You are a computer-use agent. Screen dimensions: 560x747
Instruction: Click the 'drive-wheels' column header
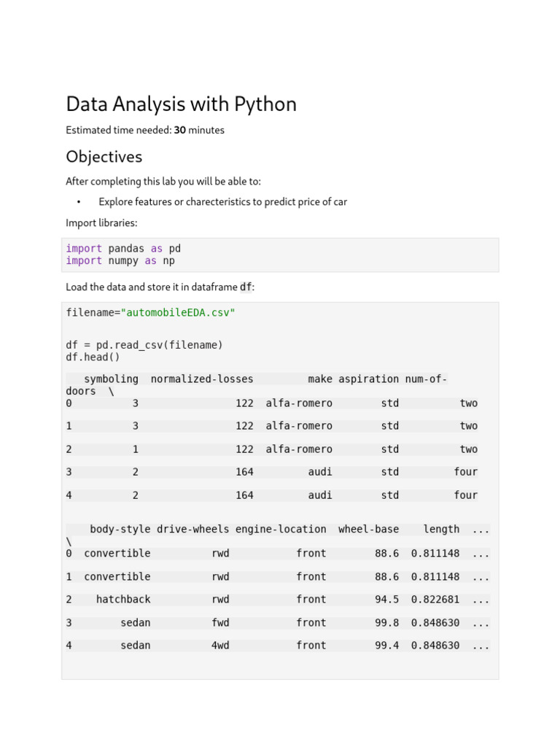pyautogui.click(x=192, y=529)
